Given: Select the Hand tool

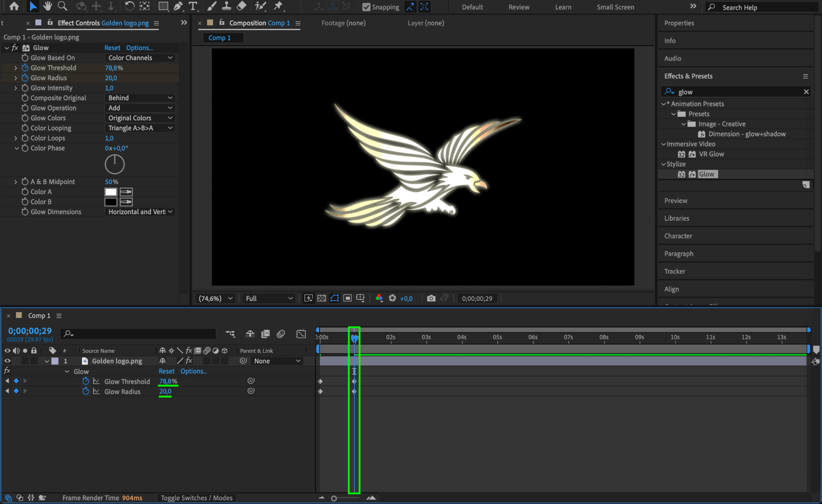Looking at the screenshot, I should [48, 6].
